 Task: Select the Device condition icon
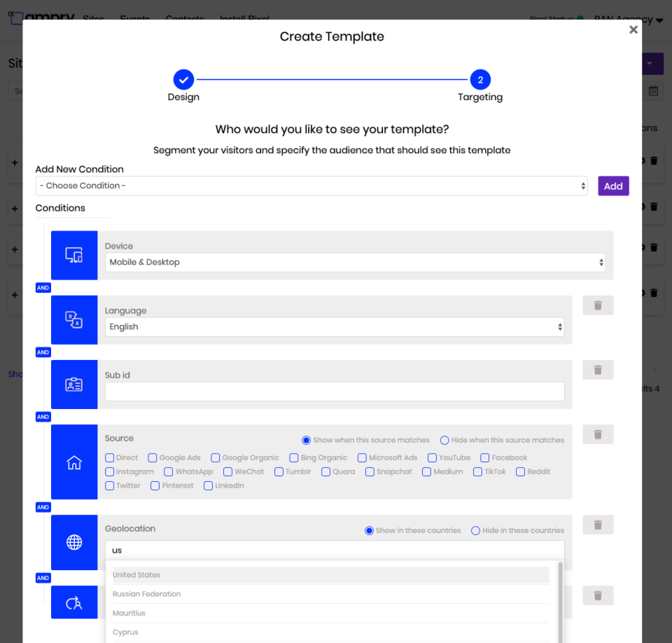point(74,255)
